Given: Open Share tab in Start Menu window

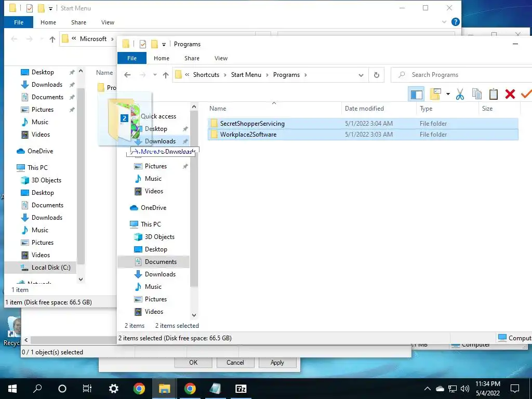Looking at the screenshot, I should tap(78, 22).
